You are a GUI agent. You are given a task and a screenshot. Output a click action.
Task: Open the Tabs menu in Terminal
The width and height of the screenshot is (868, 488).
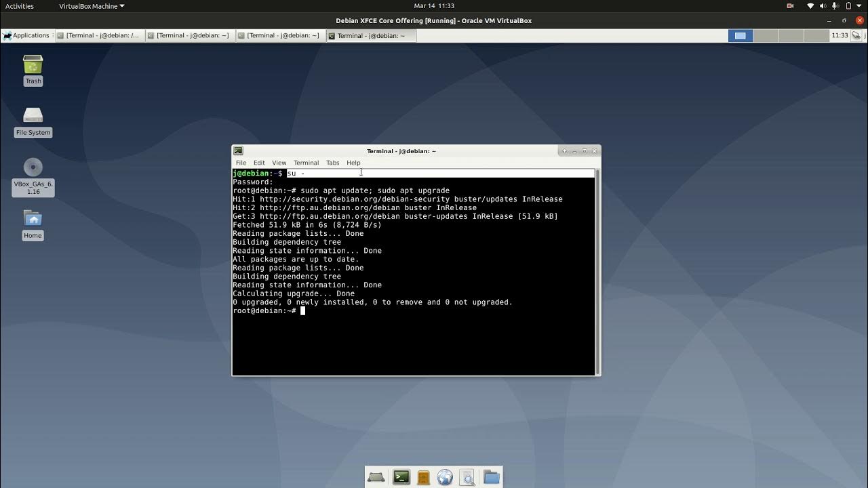[x=332, y=163]
